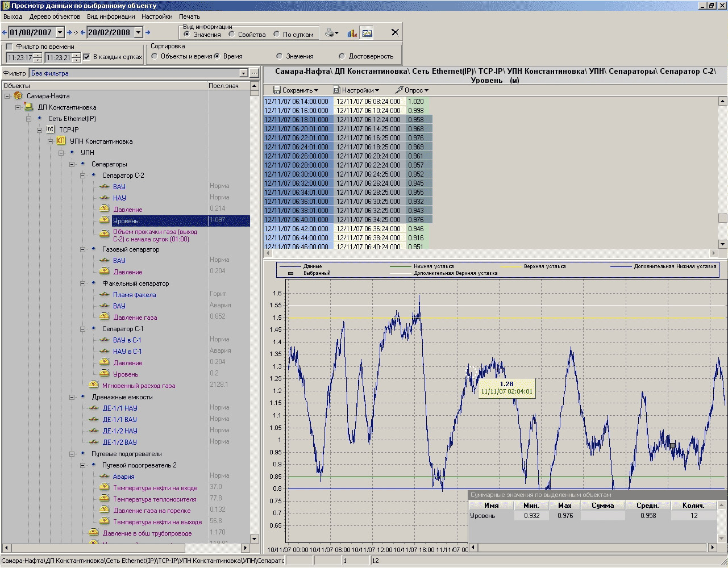The image size is (728, 568).
Task: Click the Int icon beside TCP-IP
Action: [50, 130]
